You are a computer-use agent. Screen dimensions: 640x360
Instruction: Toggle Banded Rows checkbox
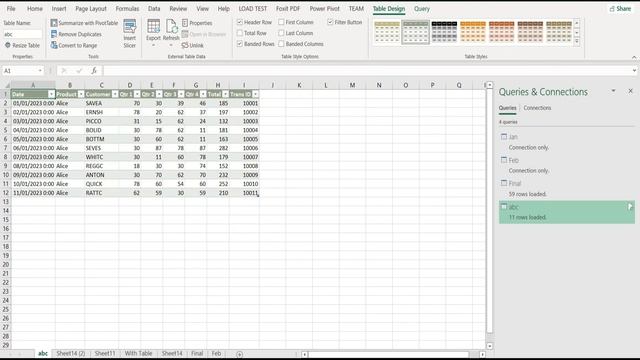[240, 44]
